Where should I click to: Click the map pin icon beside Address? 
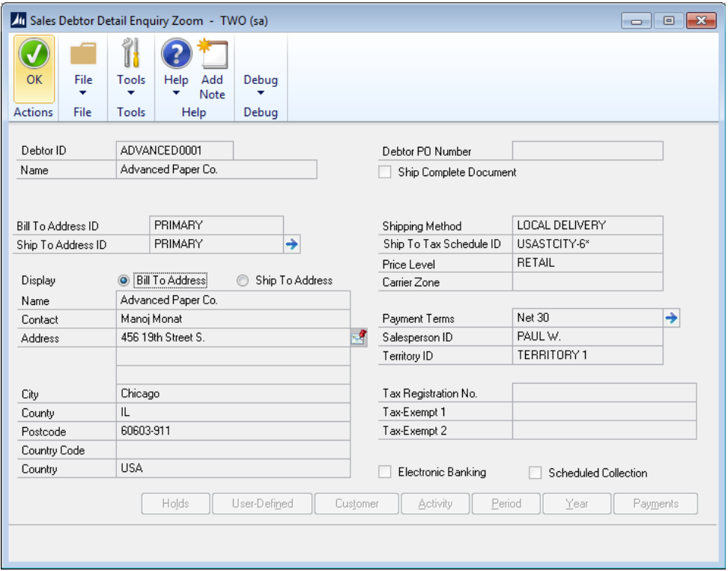click(x=359, y=338)
